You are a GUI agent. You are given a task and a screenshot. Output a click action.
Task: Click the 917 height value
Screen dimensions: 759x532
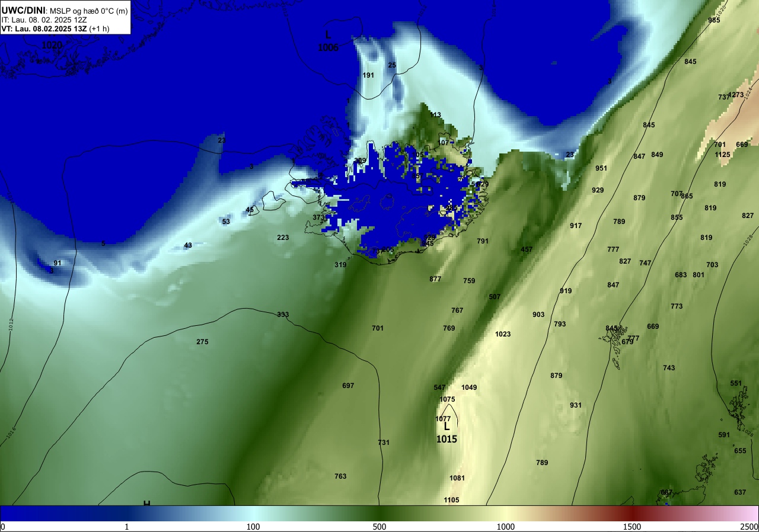point(576,226)
